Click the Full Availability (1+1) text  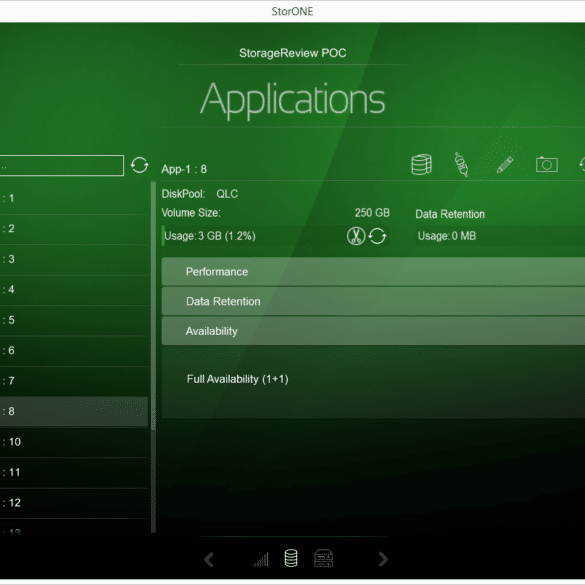tap(238, 379)
